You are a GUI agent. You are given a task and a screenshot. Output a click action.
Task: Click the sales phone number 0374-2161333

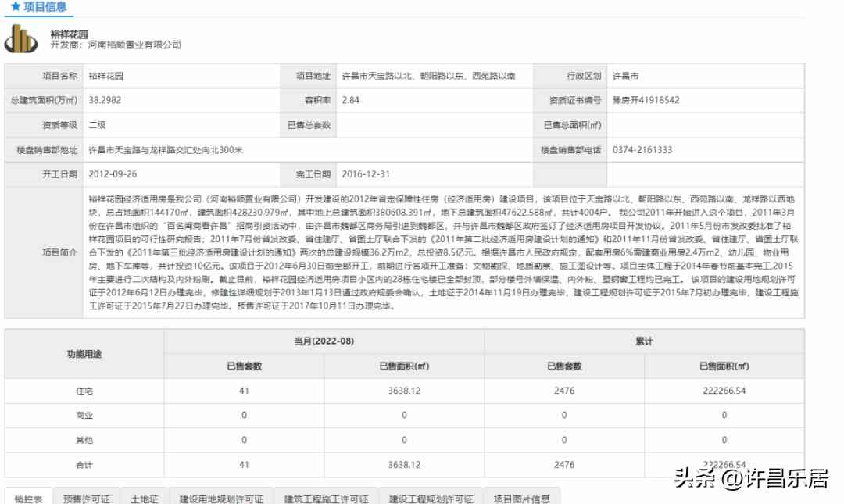642,149
